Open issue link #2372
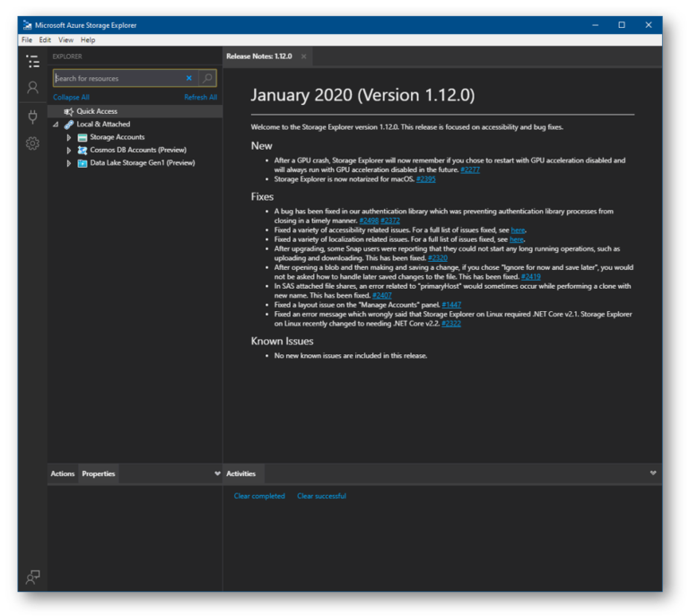689x616 pixels. 390,221
